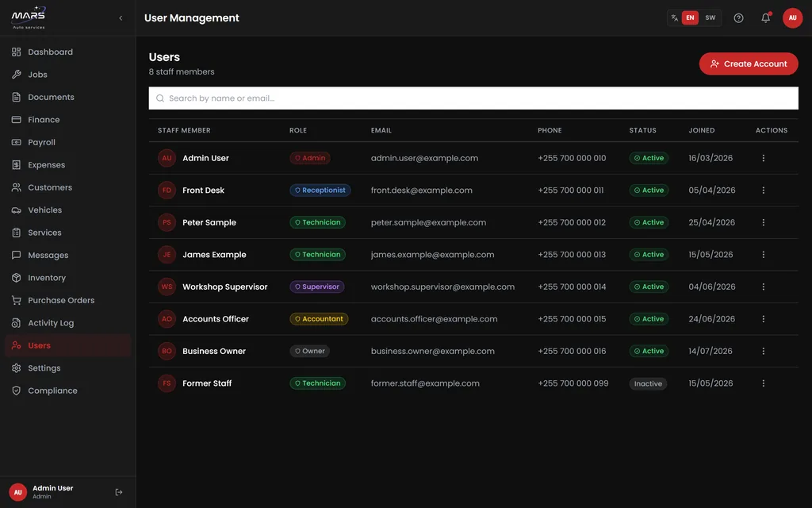Click the AU profile avatar in header
The image size is (812, 508).
tap(792, 18)
